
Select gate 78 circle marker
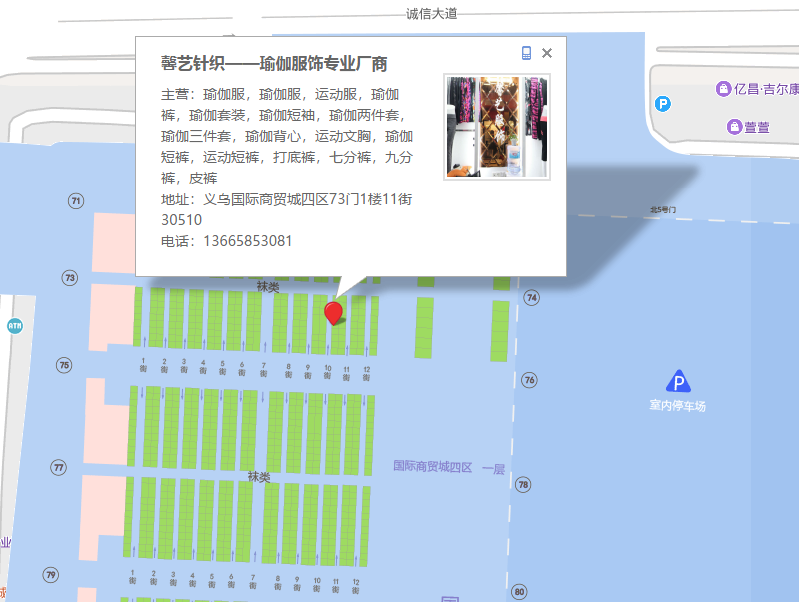[x=523, y=485]
